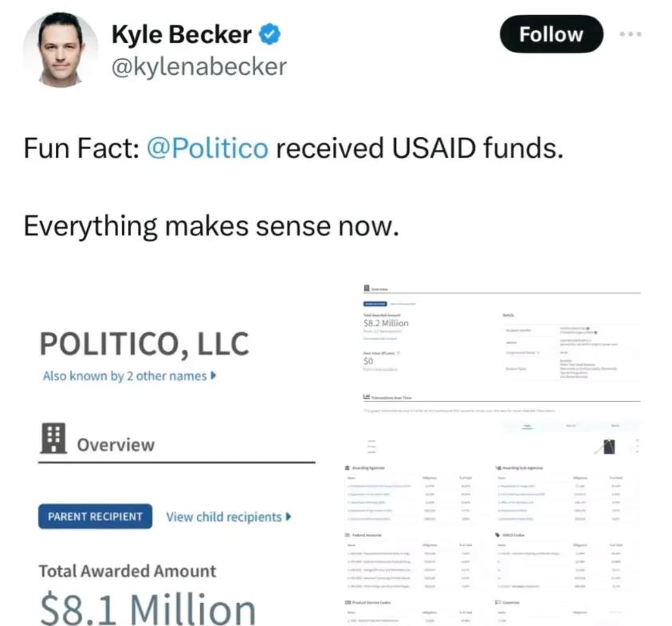Click the @kylenabecker handle
Viewport: 672px width, 626px height.
pyautogui.click(x=198, y=66)
